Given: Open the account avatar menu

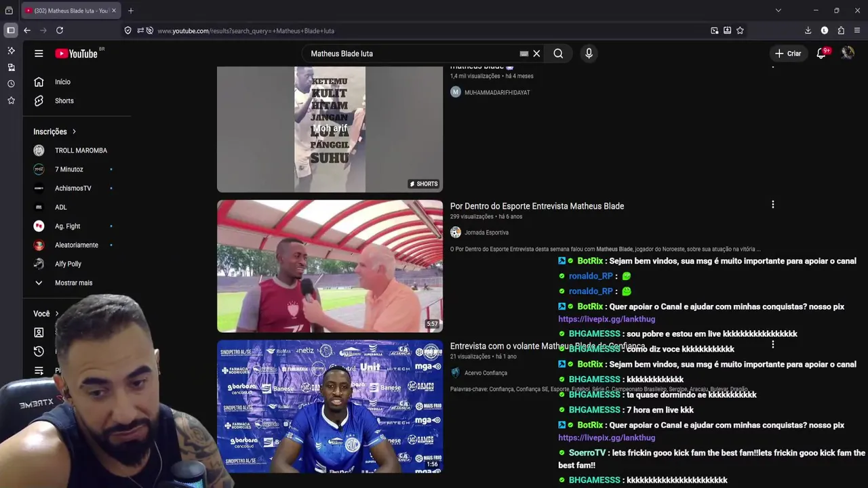Looking at the screenshot, I should [x=848, y=54].
